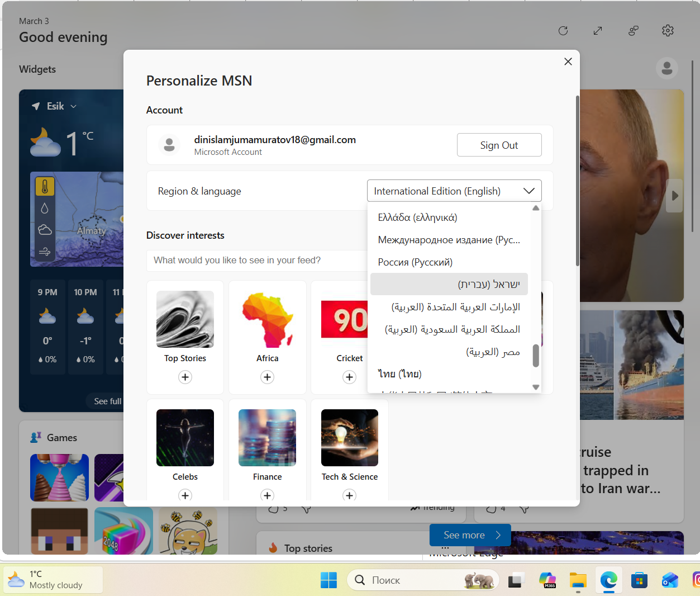This screenshot has height=596, width=700.
Task: Close the Personalize MSN dialog
Action: [x=568, y=62]
